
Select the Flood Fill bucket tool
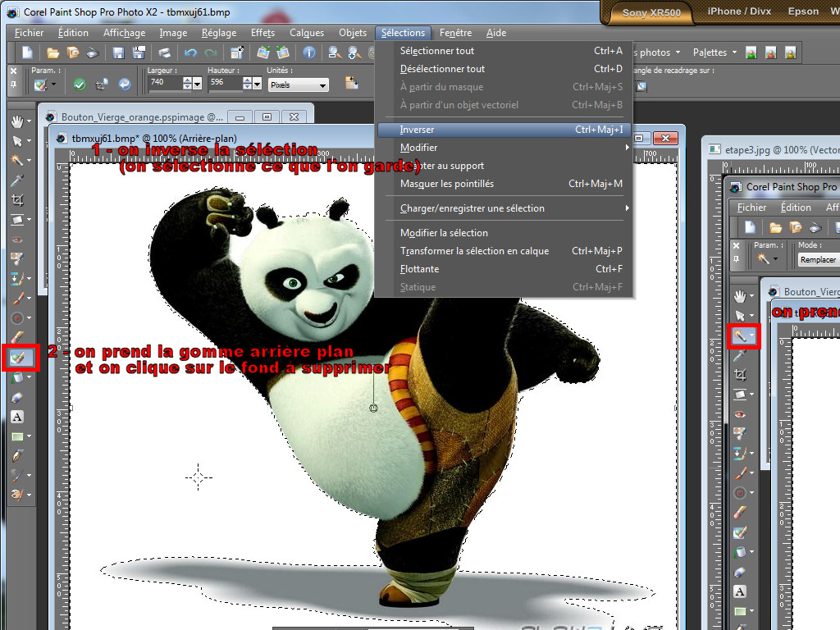coord(17,377)
